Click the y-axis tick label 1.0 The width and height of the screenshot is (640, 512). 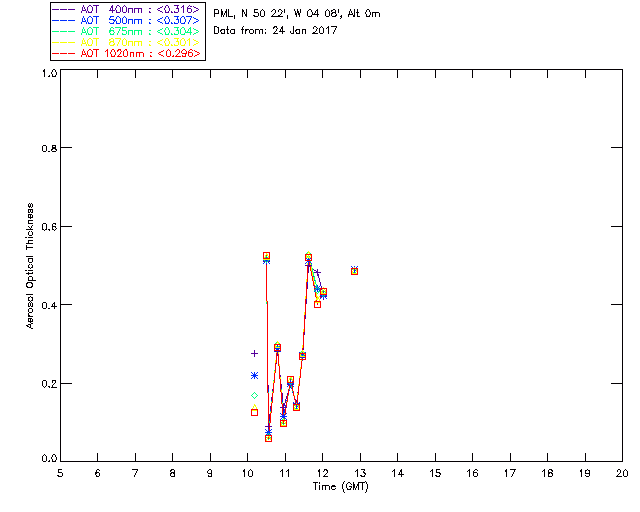tap(49, 73)
